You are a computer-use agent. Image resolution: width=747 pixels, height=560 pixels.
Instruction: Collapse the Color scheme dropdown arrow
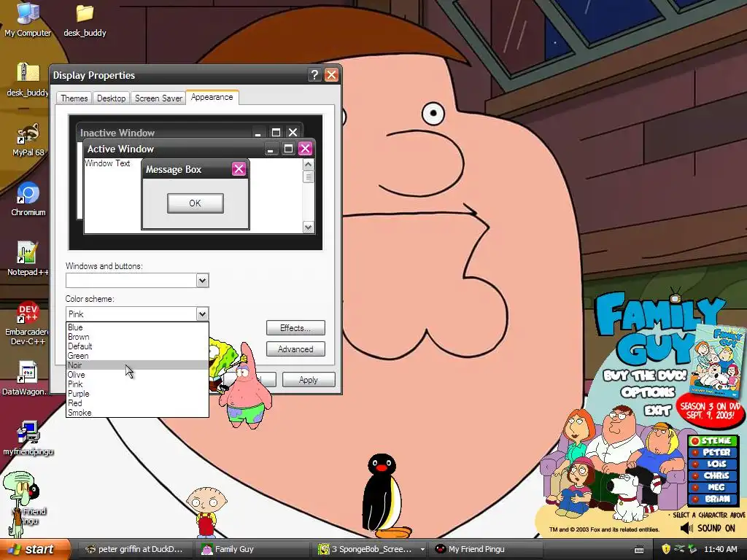pos(203,314)
